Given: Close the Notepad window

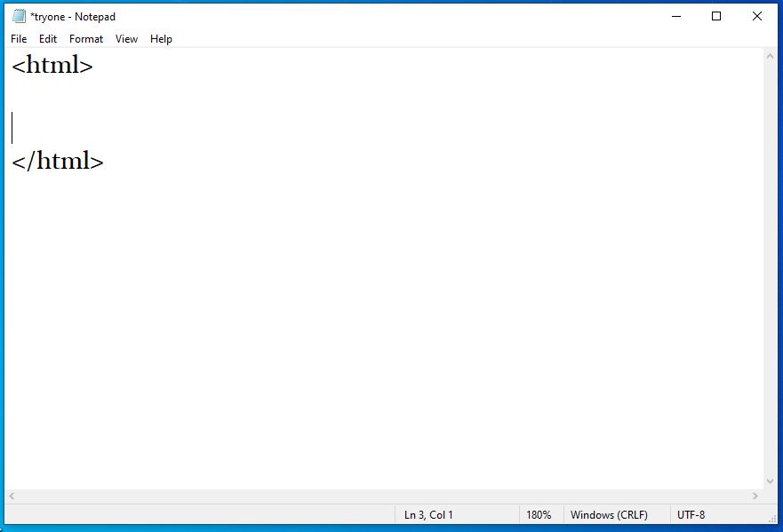Looking at the screenshot, I should pyautogui.click(x=757, y=17).
